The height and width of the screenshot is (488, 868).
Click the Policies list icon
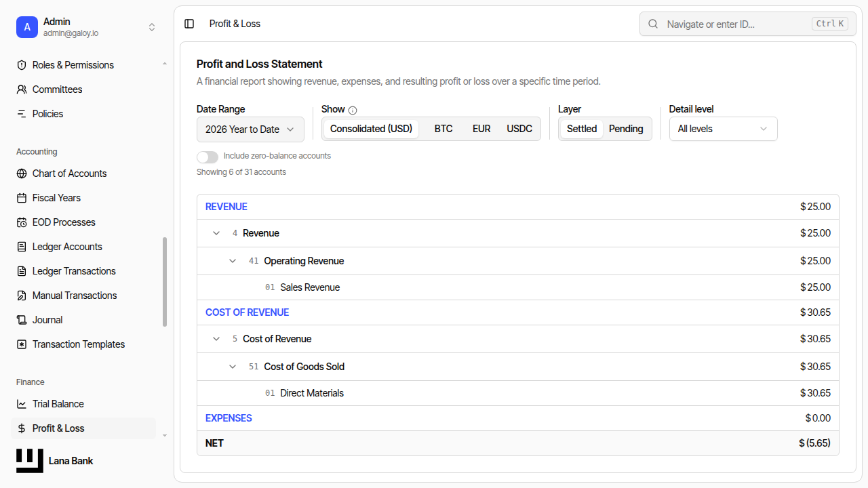(x=22, y=114)
